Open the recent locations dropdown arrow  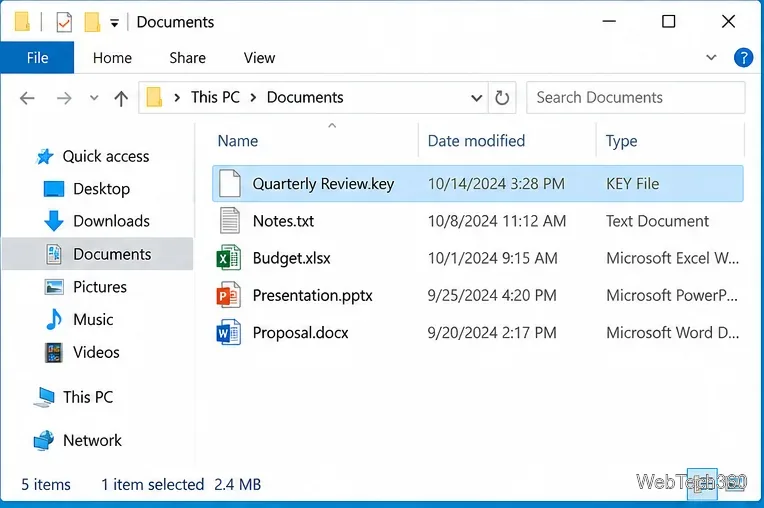[94, 98]
